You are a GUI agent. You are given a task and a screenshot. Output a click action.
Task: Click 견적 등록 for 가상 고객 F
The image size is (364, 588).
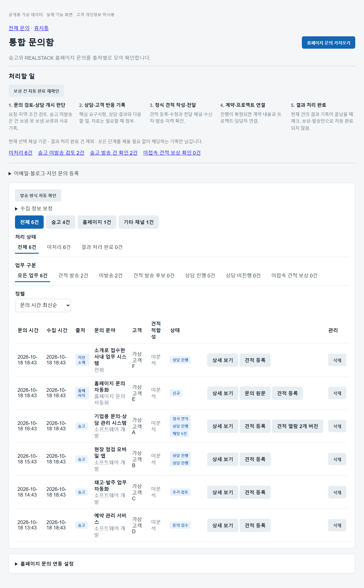[255, 360]
